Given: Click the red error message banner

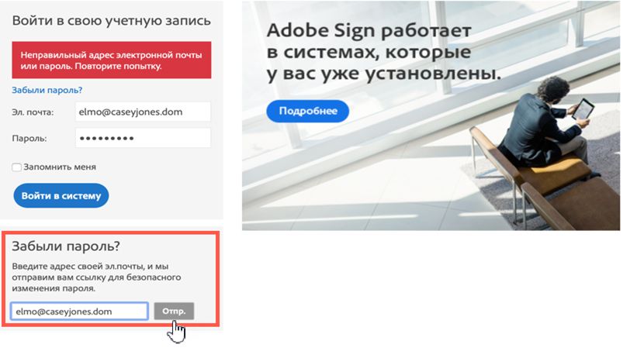Looking at the screenshot, I should click(x=111, y=60).
